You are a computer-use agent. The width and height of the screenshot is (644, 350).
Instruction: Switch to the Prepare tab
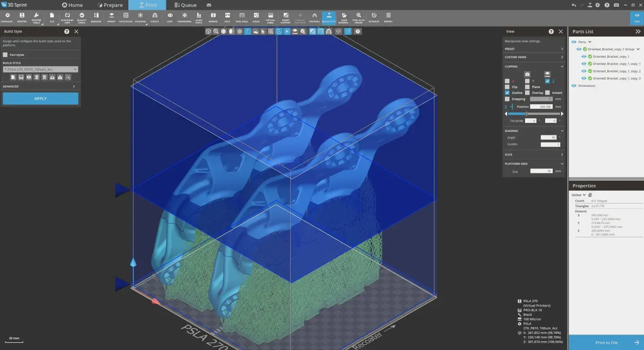pos(109,5)
